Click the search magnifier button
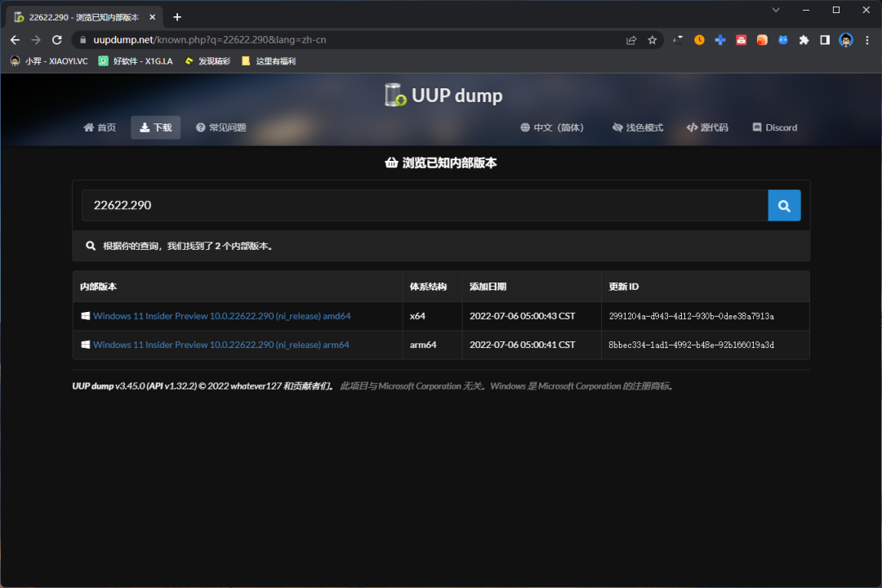Viewport: 882px width, 588px height. coord(783,205)
